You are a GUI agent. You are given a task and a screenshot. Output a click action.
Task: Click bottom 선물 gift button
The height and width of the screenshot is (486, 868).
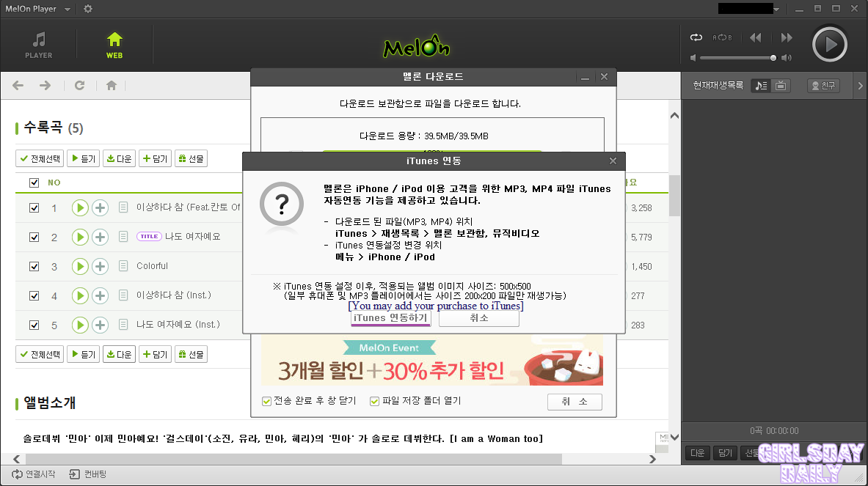(191, 354)
